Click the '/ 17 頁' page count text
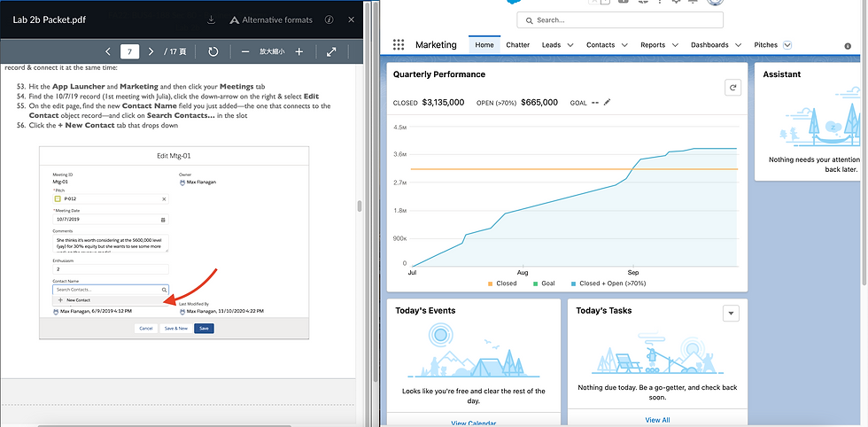The height and width of the screenshot is (427, 868). [175, 51]
